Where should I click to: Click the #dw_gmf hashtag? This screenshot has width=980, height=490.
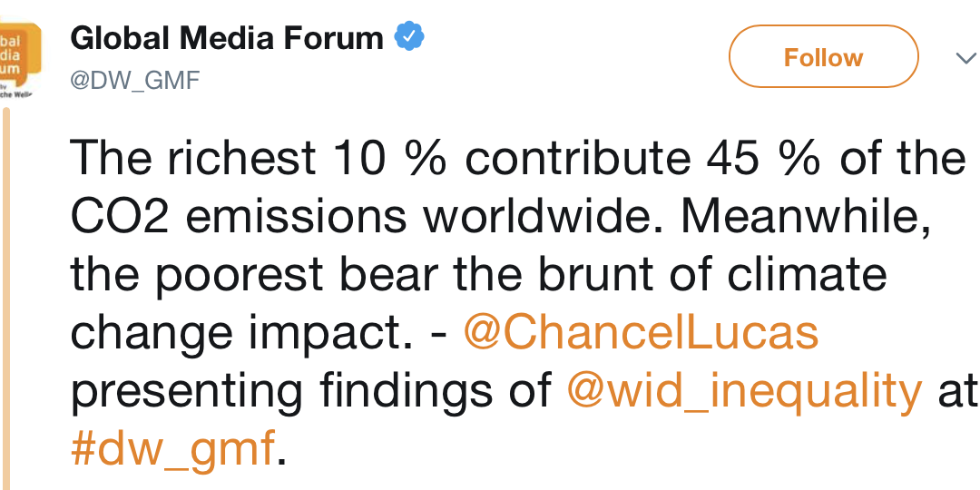(172, 449)
